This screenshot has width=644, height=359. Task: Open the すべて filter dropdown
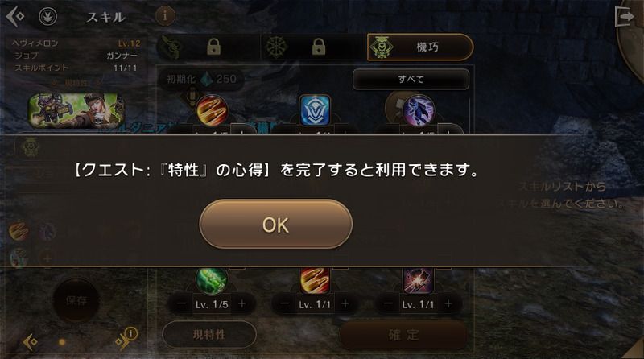coord(411,79)
